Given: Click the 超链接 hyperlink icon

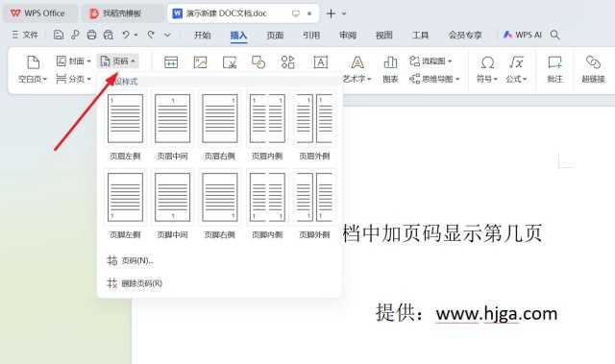Looking at the screenshot, I should tap(593, 61).
